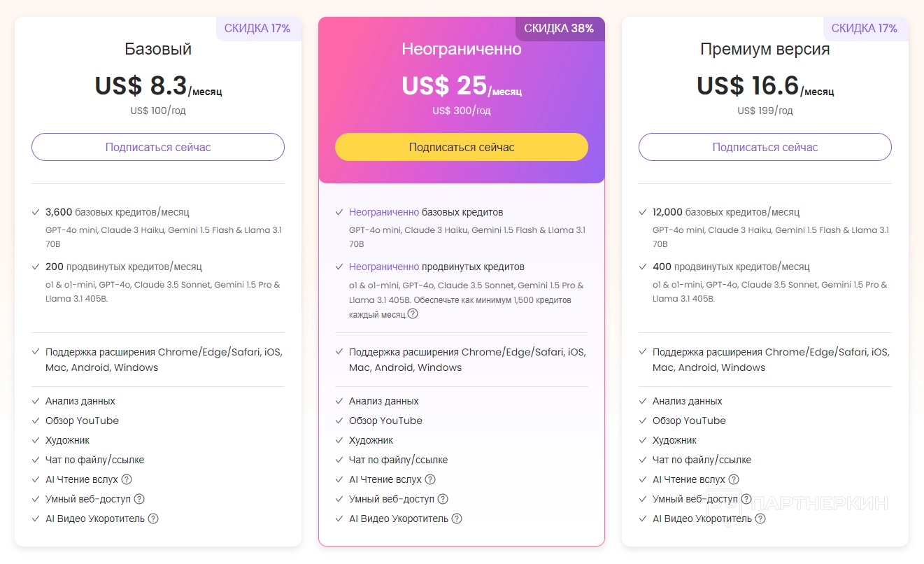Click the Базовый plan title

[x=158, y=50]
